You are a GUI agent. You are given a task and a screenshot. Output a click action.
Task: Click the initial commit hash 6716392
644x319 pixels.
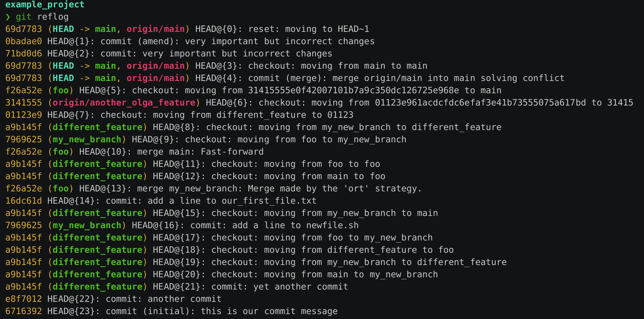(24, 311)
